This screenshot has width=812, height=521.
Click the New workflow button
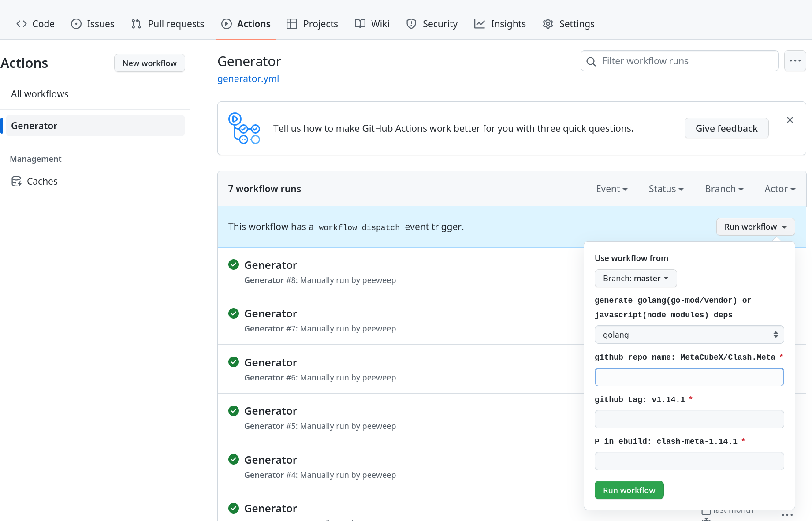(x=149, y=63)
